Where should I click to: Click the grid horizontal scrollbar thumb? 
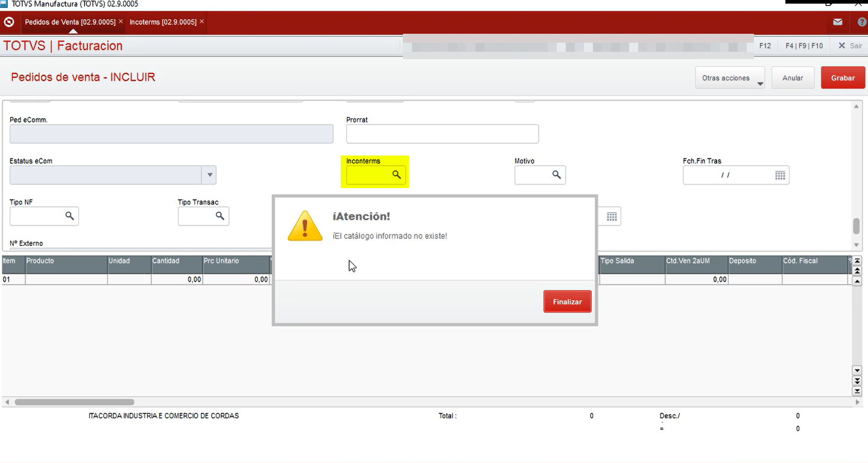point(75,402)
